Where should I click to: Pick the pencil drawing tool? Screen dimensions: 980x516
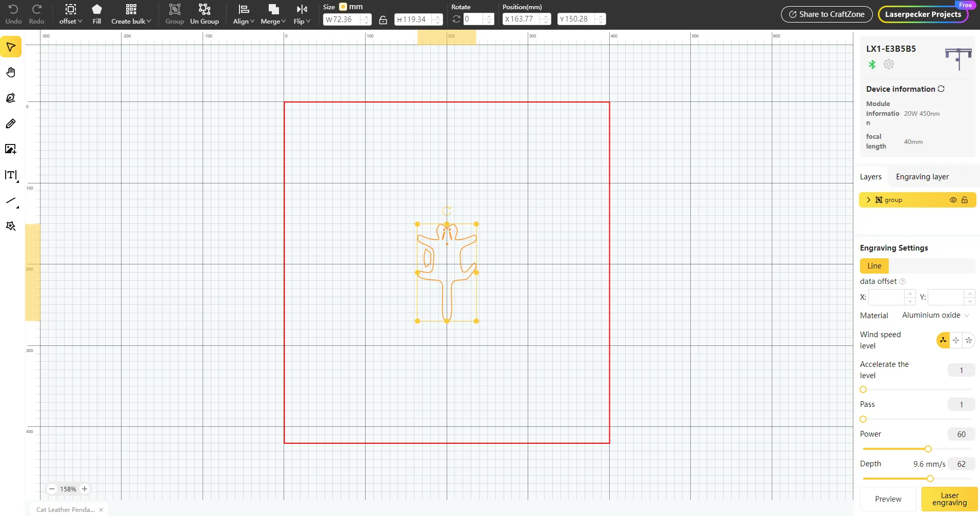pos(11,123)
